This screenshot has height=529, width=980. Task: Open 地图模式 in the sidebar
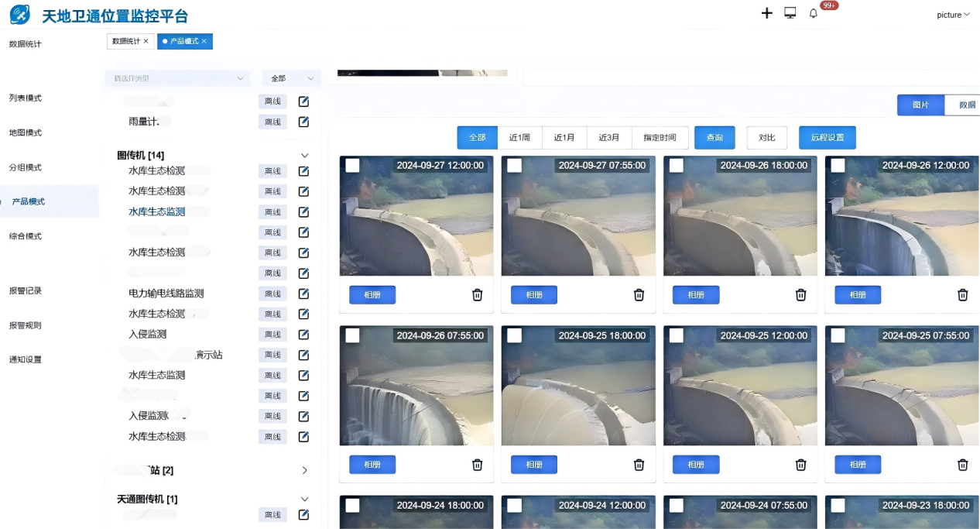click(x=26, y=132)
